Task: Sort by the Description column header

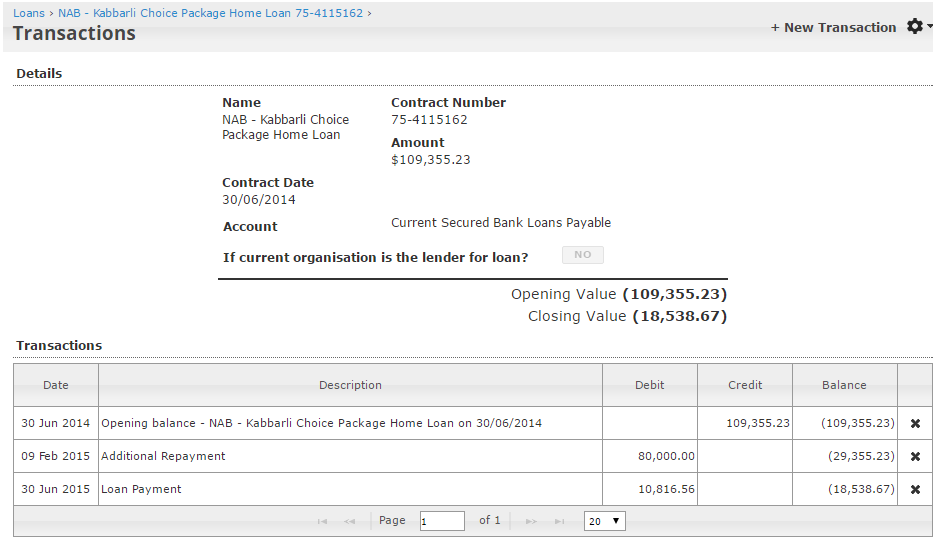Action: click(x=350, y=385)
